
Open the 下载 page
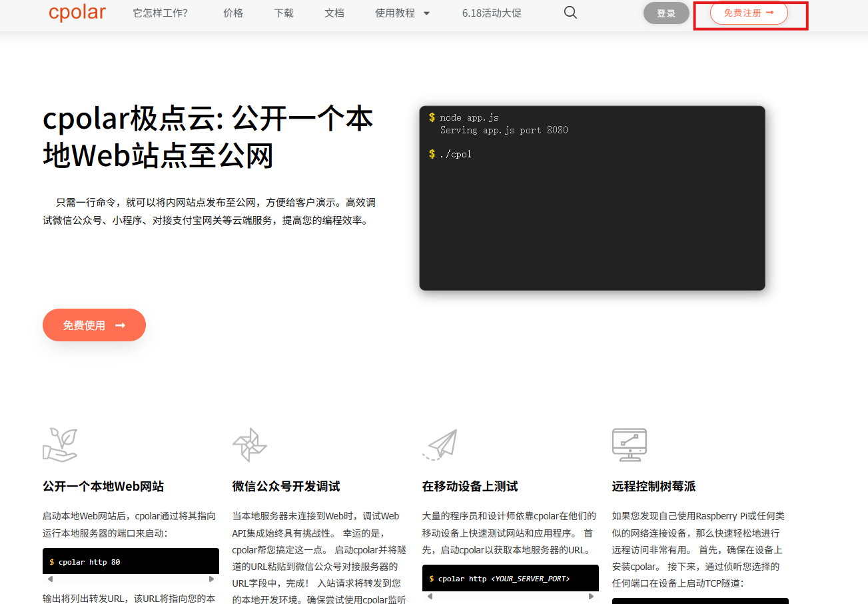[x=284, y=13]
